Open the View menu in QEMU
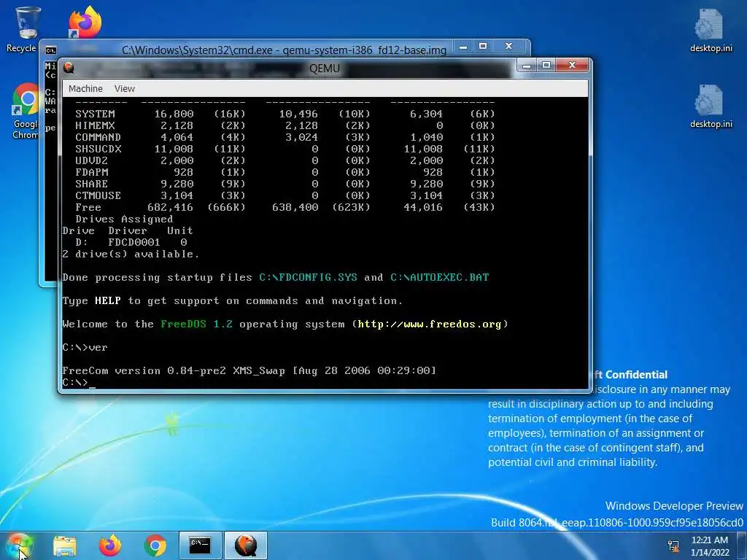The width and height of the screenshot is (747, 560). point(124,88)
